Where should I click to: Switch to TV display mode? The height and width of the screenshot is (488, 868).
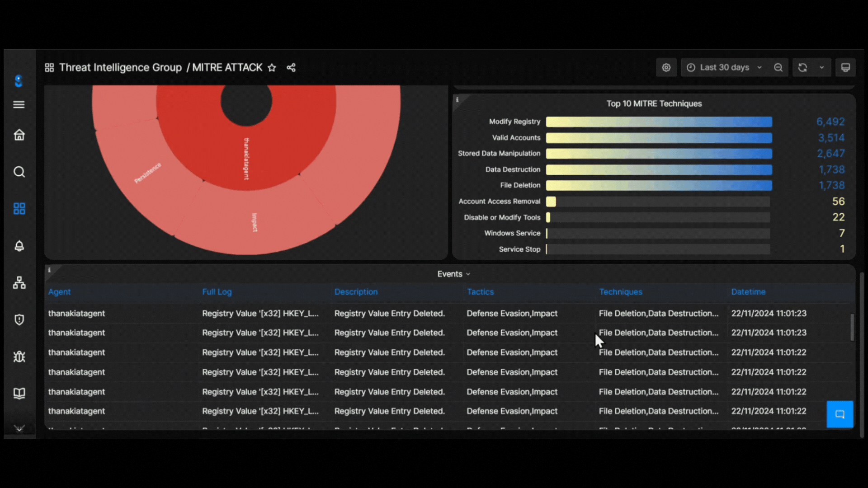845,67
